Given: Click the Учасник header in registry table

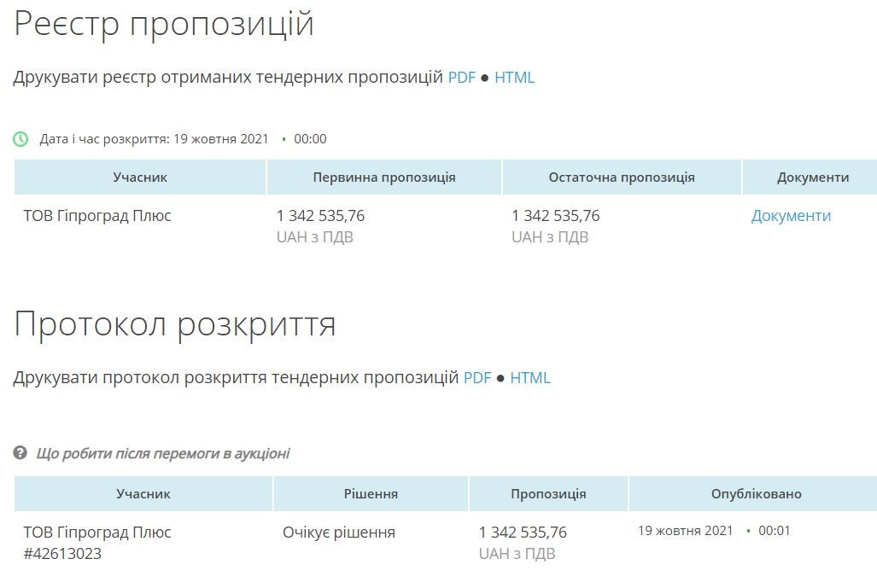Looking at the screenshot, I should pyautogui.click(x=140, y=178).
